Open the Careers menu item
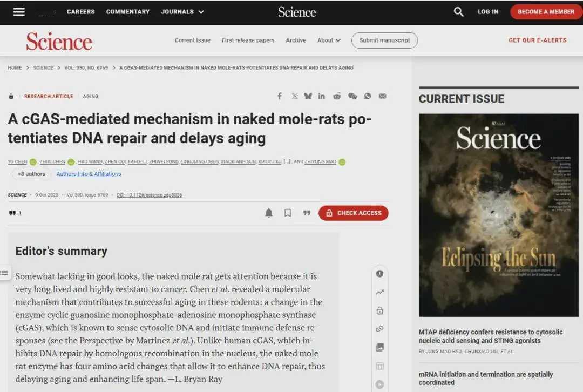583x392 pixels. tap(80, 12)
